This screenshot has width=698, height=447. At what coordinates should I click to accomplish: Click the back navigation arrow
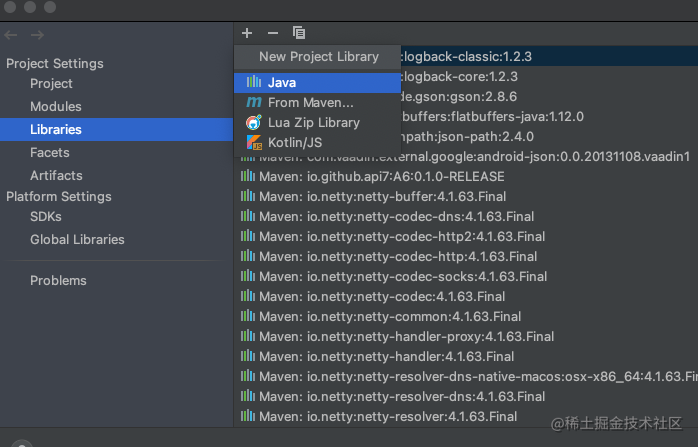(11, 36)
